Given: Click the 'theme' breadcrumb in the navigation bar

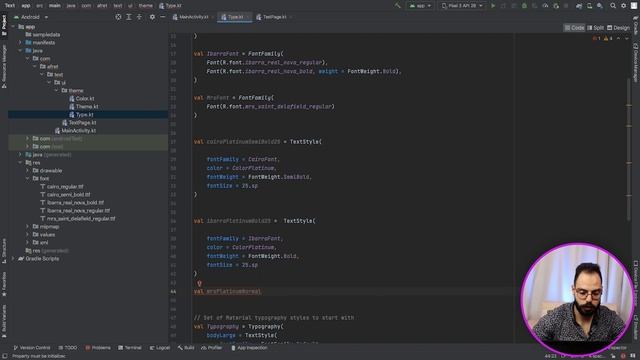Looking at the screenshot, I should click(145, 6).
